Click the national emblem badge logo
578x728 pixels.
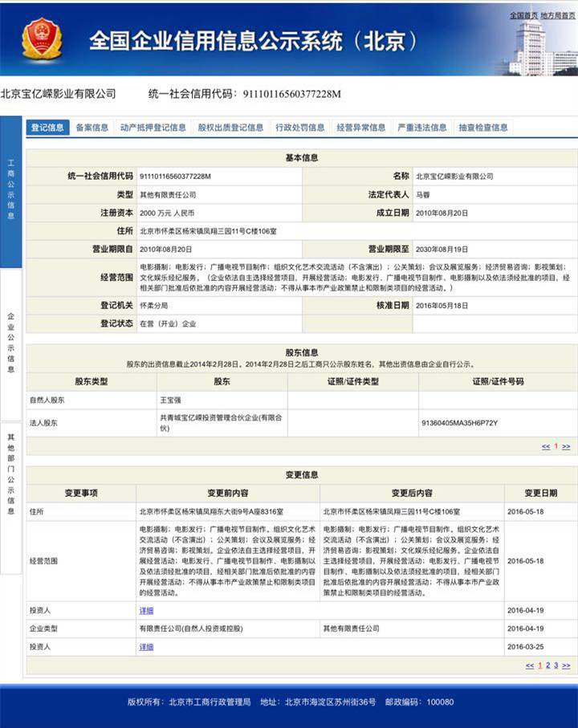tap(43, 39)
